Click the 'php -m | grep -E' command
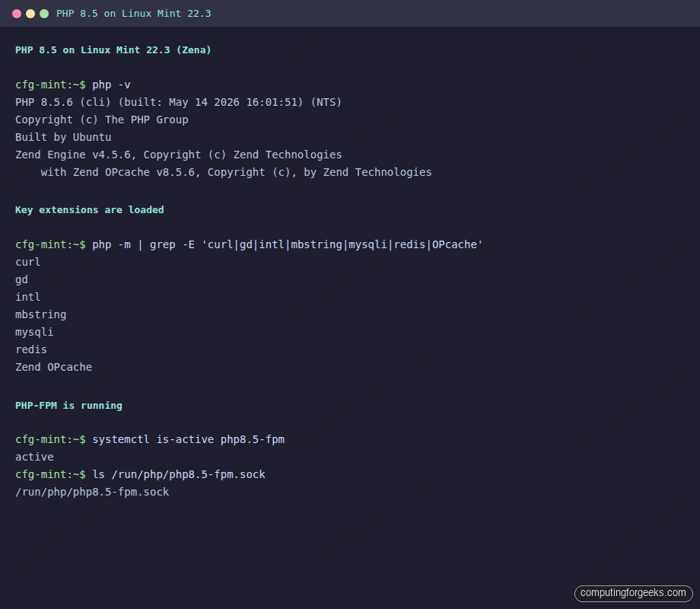This screenshot has height=609, width=700. pos(249,245)
